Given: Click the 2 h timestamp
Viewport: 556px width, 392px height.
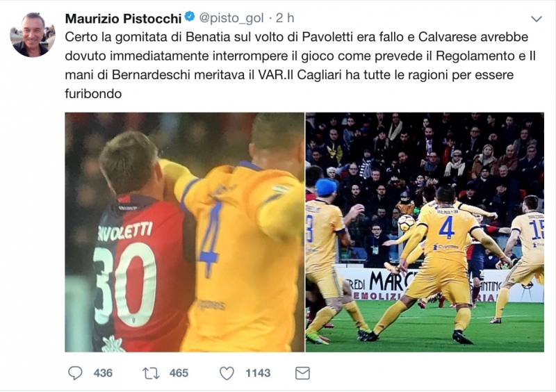Looking at the screenshot, I should (285, 18).
